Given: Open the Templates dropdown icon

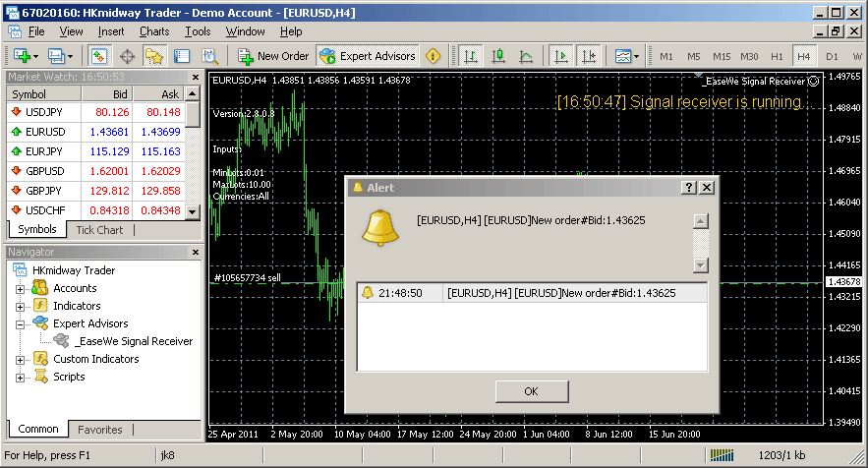Looking at the screenshot, I should coord(626,56).
